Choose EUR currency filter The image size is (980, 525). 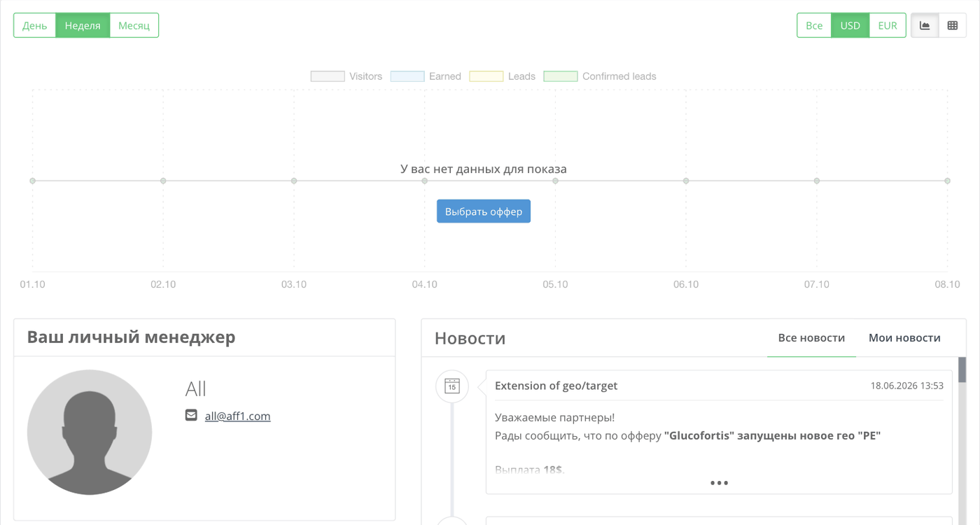tap(888, 25)
